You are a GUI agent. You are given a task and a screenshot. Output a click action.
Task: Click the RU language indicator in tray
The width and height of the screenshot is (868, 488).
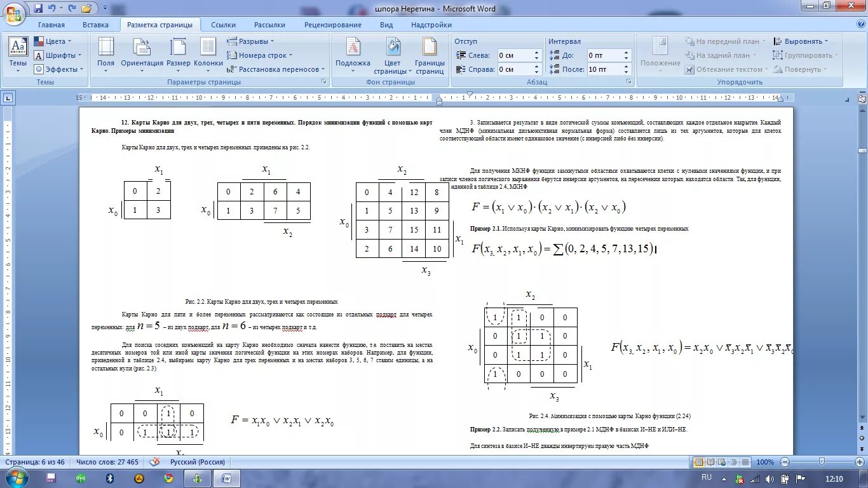pyautogui.click(x=707, y=477)
